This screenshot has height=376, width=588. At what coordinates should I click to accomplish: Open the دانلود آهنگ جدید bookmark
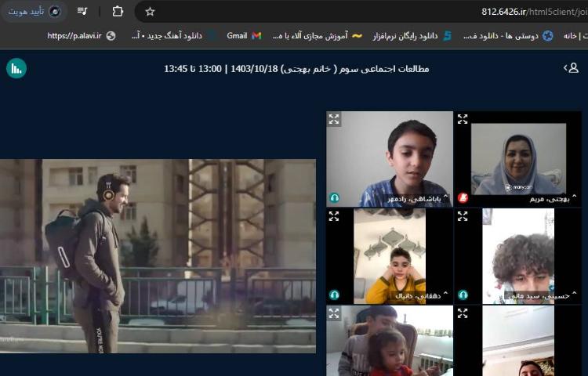point(173,35)
